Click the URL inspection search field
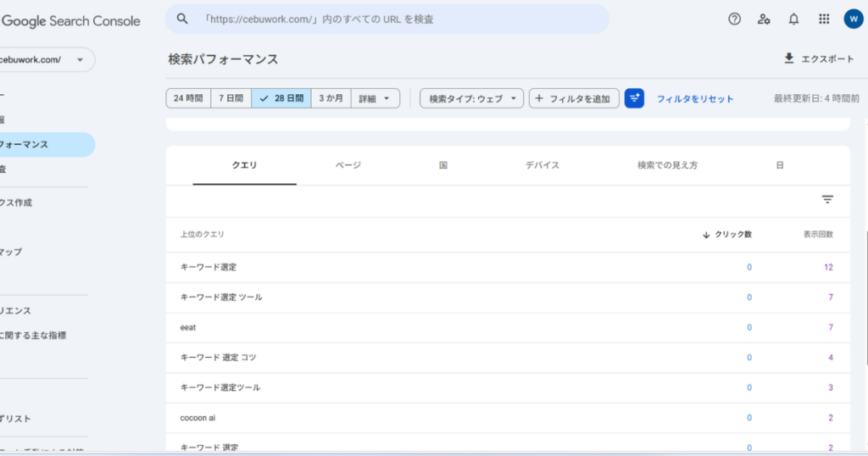868x456 pixels. pyautogui.click(x=398, y=19)
